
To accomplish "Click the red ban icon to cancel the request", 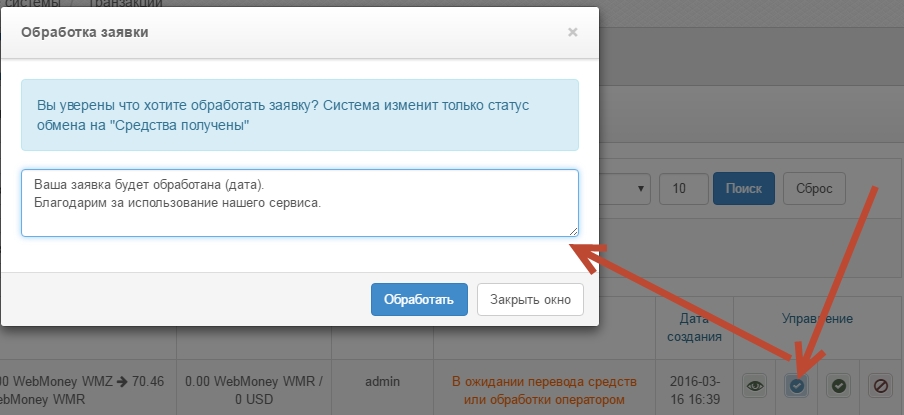I will click(x=881, y=385).
